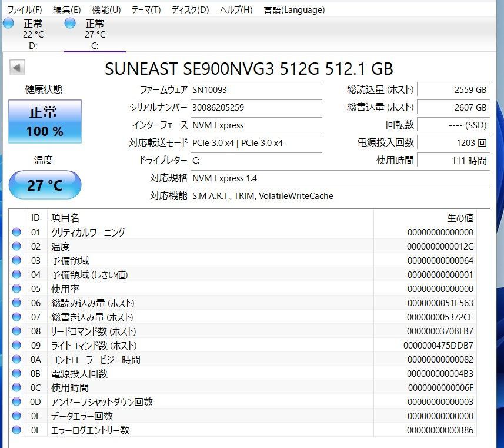Click raw value 000000005372CE
The image size is (504, 448).
(x=440, y=317)
